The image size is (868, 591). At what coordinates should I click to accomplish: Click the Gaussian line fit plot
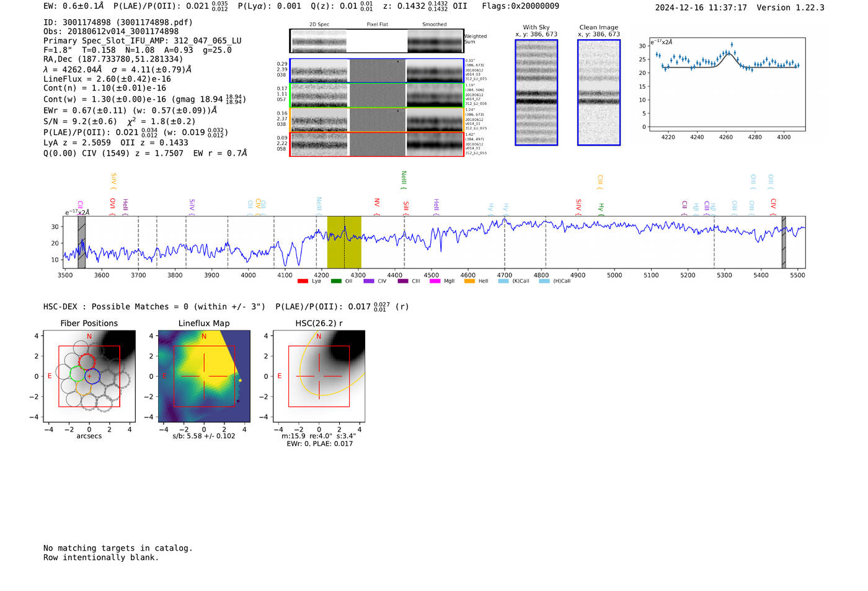[727, 84]
